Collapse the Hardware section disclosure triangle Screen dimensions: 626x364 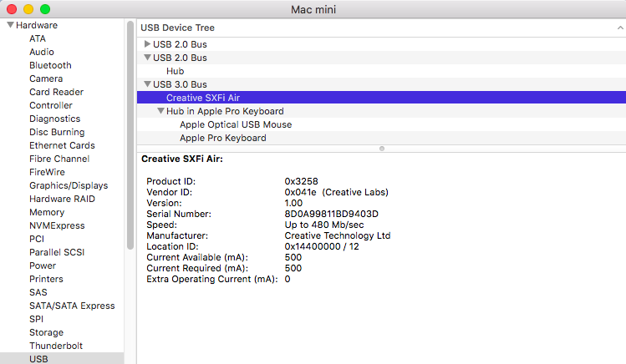click(x=10, y=25)
